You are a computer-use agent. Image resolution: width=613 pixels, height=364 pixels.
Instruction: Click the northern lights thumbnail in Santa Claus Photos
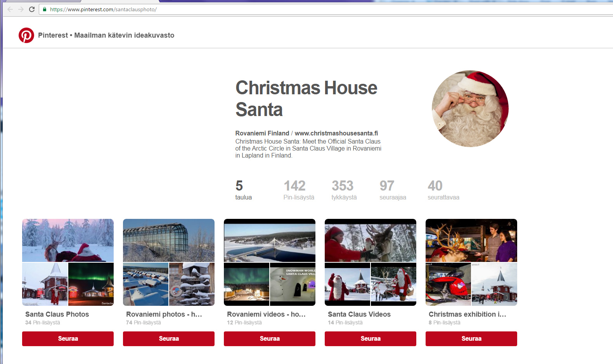pos(91,284)
